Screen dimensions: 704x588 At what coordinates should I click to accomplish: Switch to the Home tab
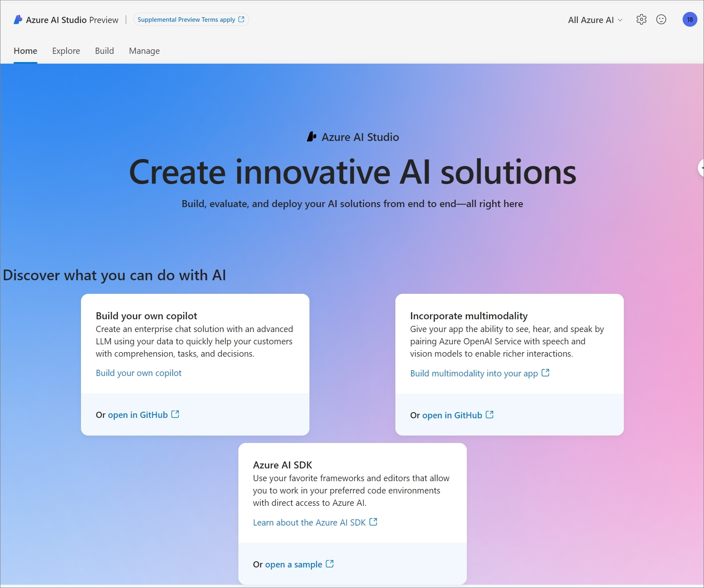click(25, 51)
